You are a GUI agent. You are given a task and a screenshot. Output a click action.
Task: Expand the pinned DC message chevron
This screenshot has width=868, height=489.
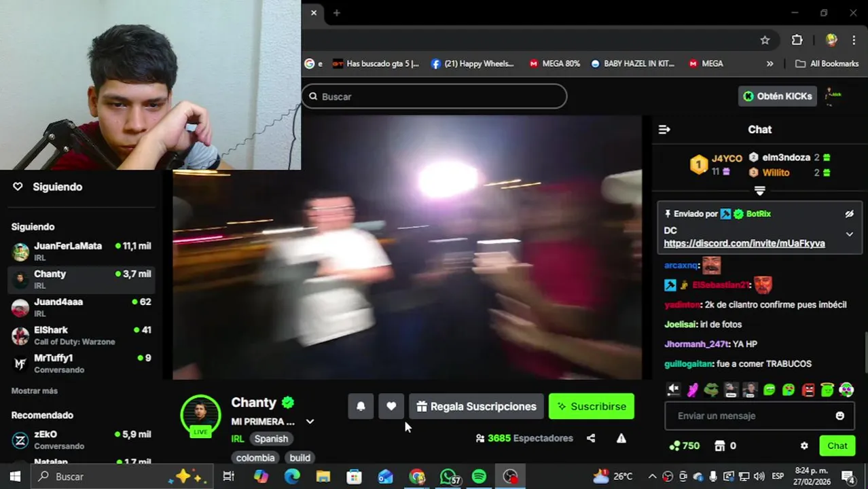pyautogui.click(x=849, y=234)
